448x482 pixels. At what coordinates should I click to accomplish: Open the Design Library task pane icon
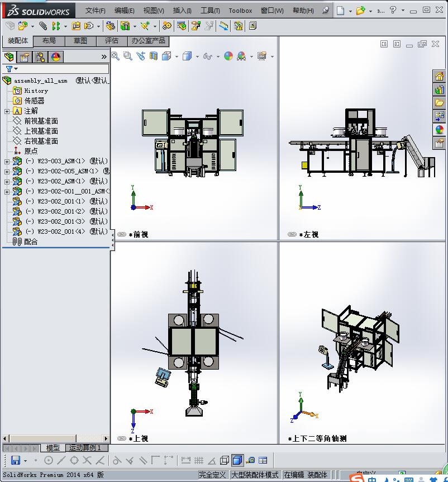click(440, 89)
